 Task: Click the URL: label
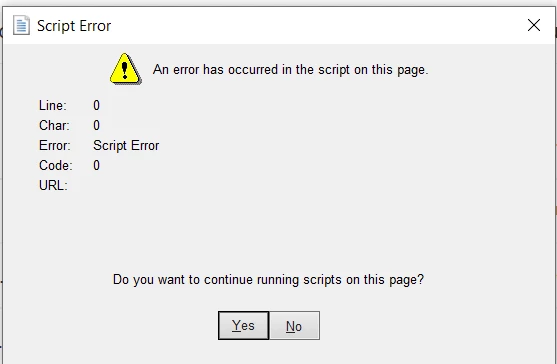(53, 185)
